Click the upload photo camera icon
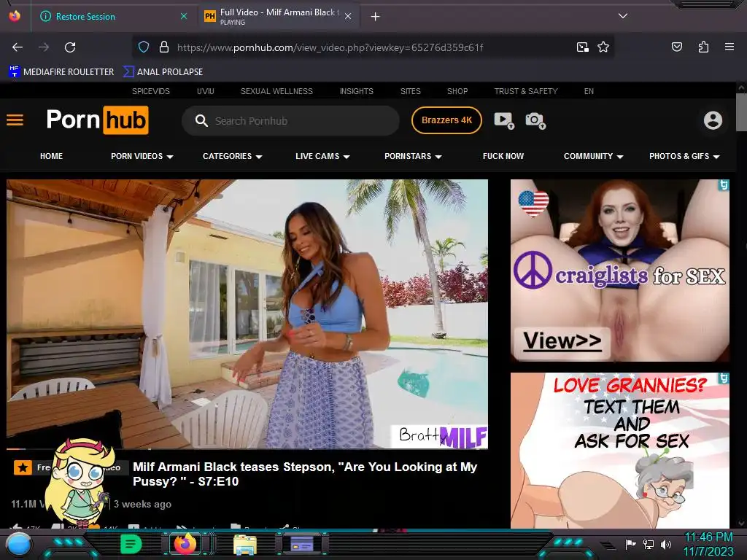The width and height of the screenshot is (747, 560). pos(535,120)
